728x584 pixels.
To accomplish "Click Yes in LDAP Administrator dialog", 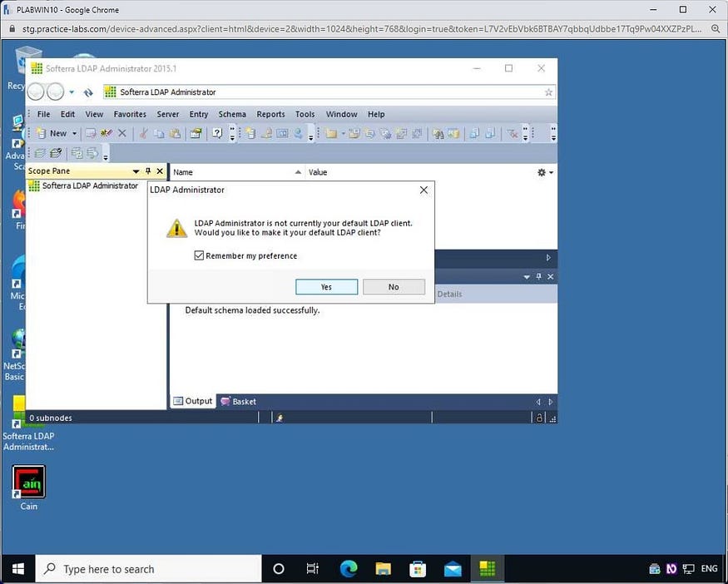I will (326, 287).
